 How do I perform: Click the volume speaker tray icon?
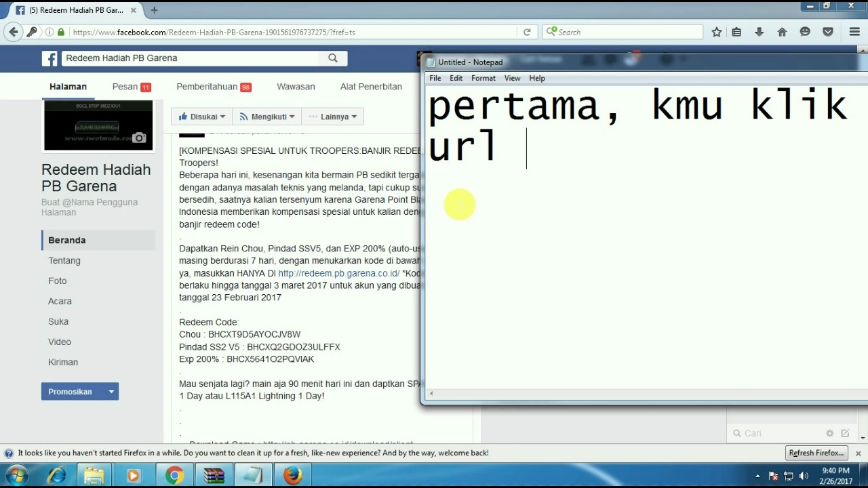804,476
